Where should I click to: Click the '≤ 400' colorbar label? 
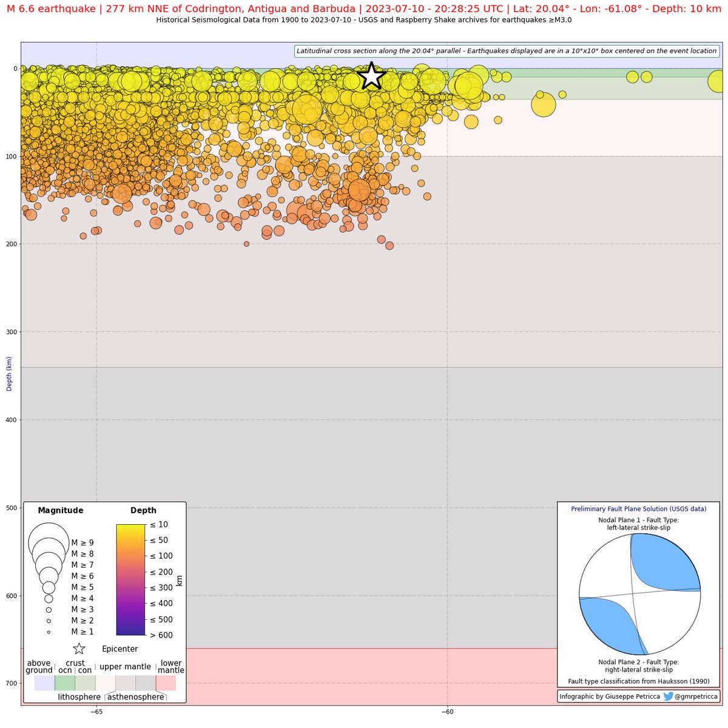pyautogui.click(x=161, y=604)
